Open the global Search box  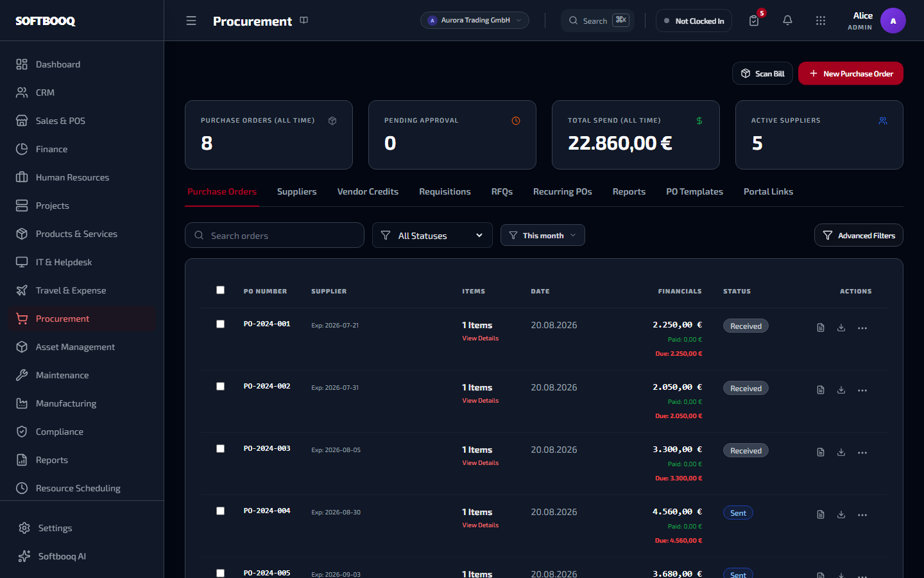597,21
